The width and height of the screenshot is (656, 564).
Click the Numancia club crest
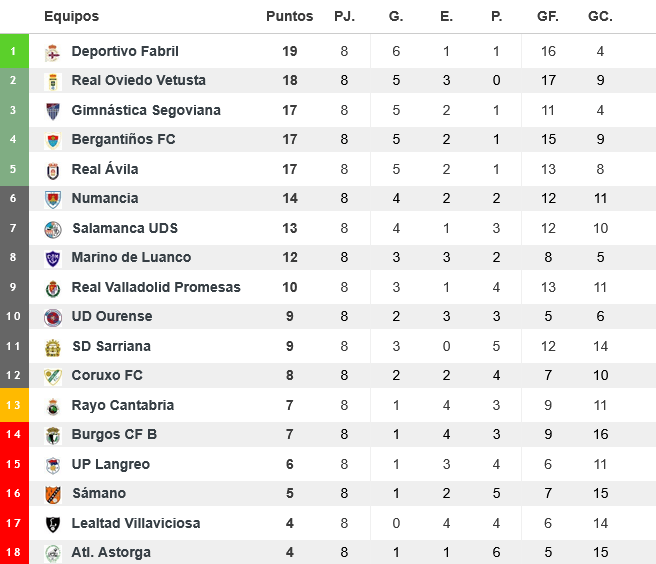53,199
